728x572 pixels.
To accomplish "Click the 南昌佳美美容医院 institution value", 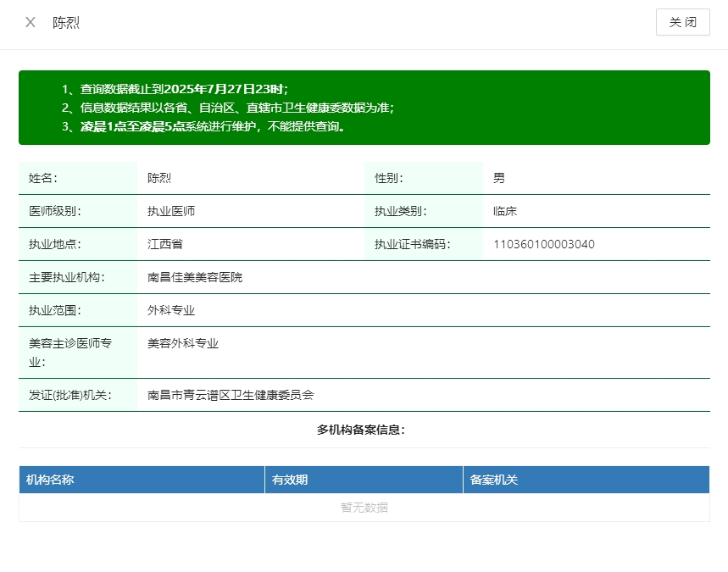I will [194, 277].
